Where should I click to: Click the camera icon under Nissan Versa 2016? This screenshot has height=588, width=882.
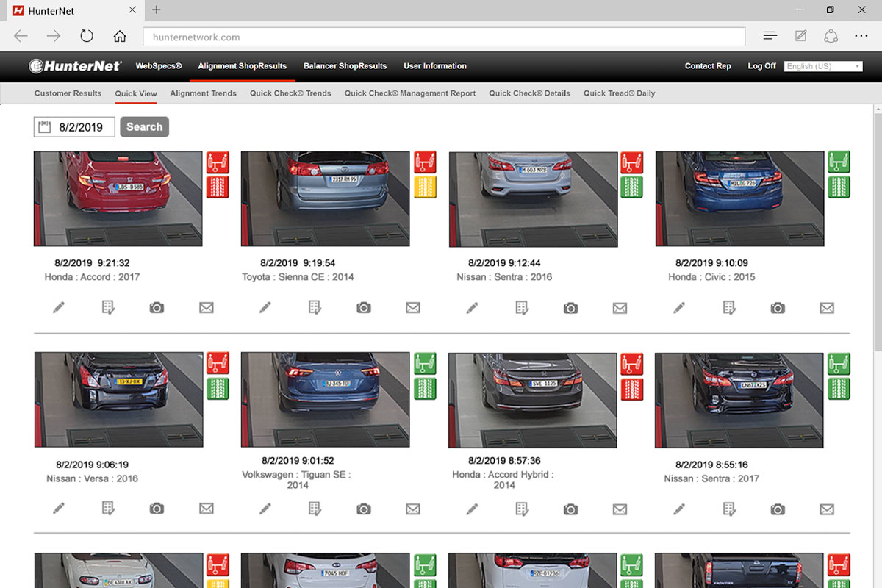click(x=157, y=509)
